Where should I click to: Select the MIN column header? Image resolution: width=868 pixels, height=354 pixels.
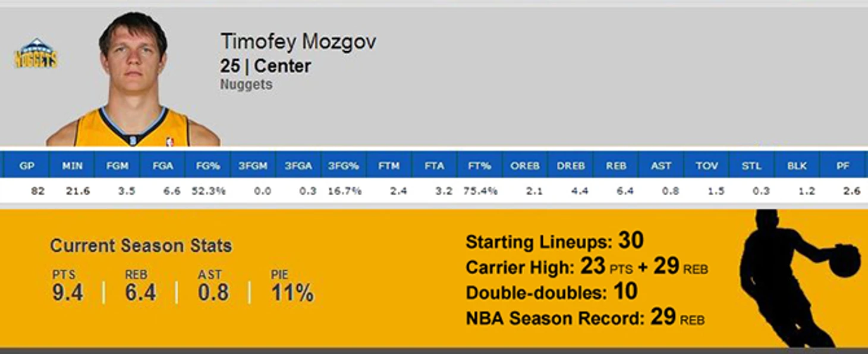[72, 166]
